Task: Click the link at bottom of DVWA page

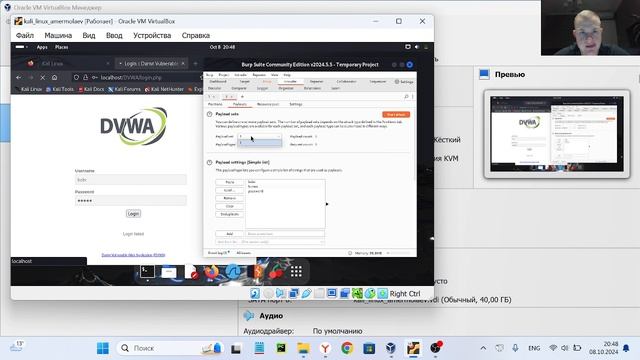Action: pos(133,255)
